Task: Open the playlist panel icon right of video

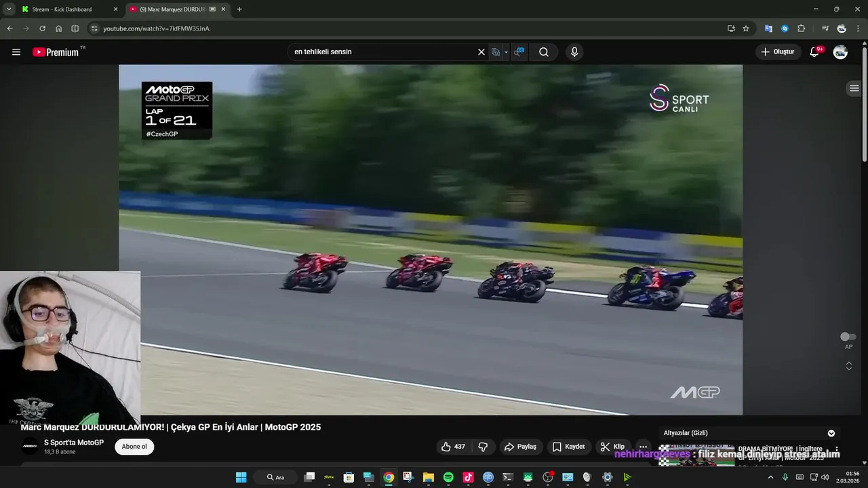Action: (854, 88)
